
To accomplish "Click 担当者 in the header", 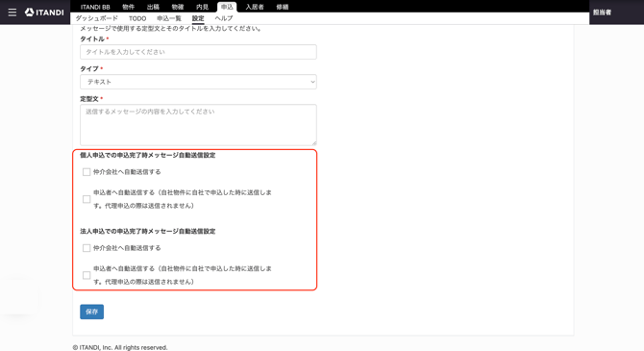I will pyautogui.click(x=602, y=13).
